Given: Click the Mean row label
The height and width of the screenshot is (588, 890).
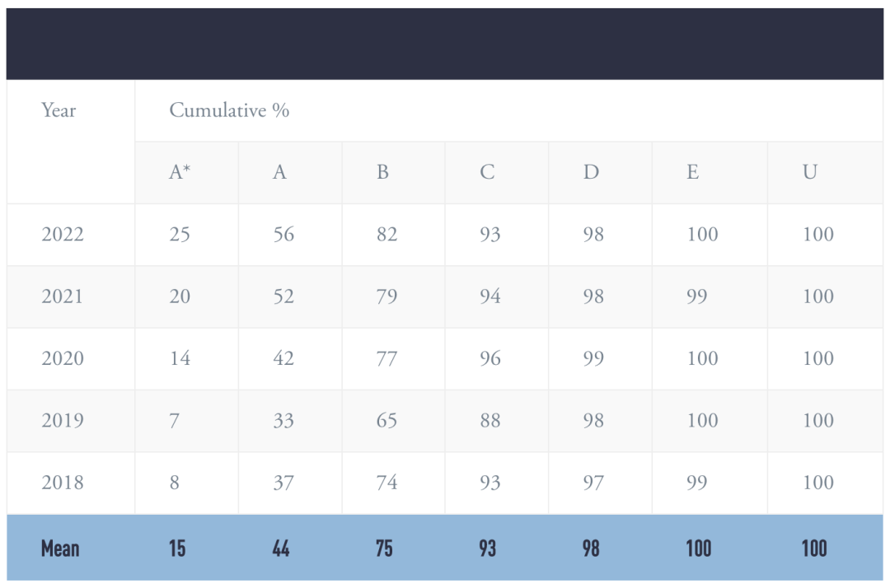Looking at the screenshot, I should [x=60, y=548].
